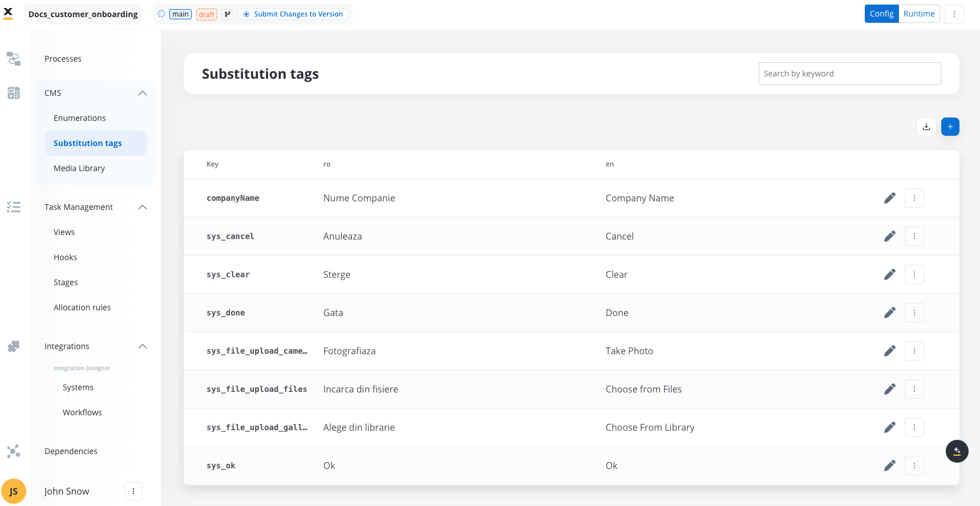The height and width of the screenshot is (506, 980).
Task: Open more options for sys_cancel row
Action: 914,236
